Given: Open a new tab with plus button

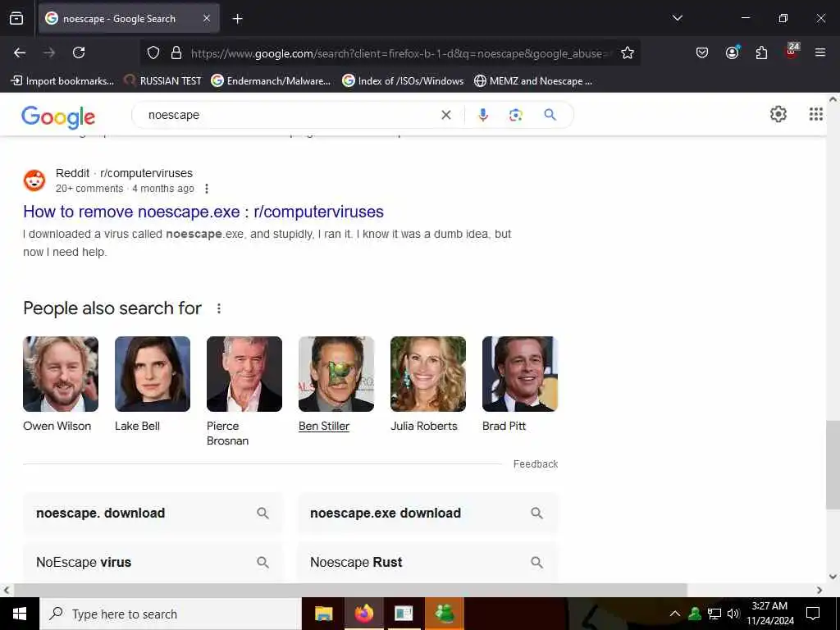Looking at the screenshot, I should click(x=237, y=19).
